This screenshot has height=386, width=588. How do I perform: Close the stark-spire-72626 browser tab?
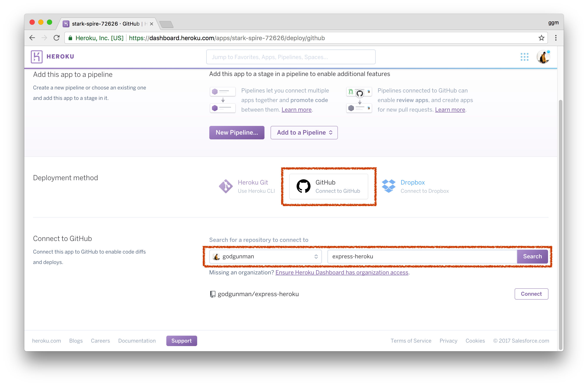pos(151,24)
